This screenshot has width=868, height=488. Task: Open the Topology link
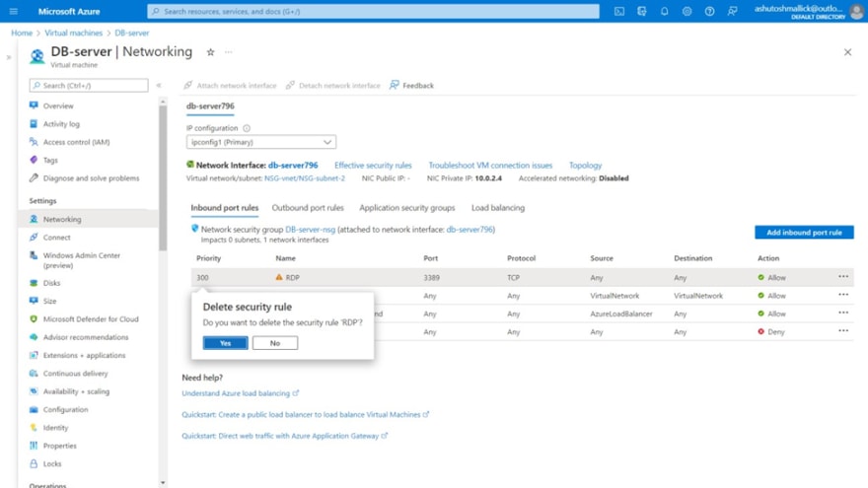[585, 166]
